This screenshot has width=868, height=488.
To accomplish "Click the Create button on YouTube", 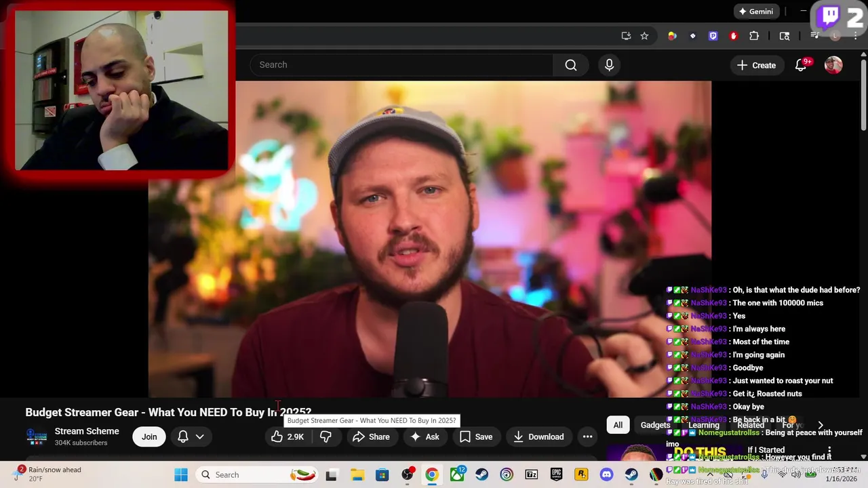I will [x=757, y=65].
